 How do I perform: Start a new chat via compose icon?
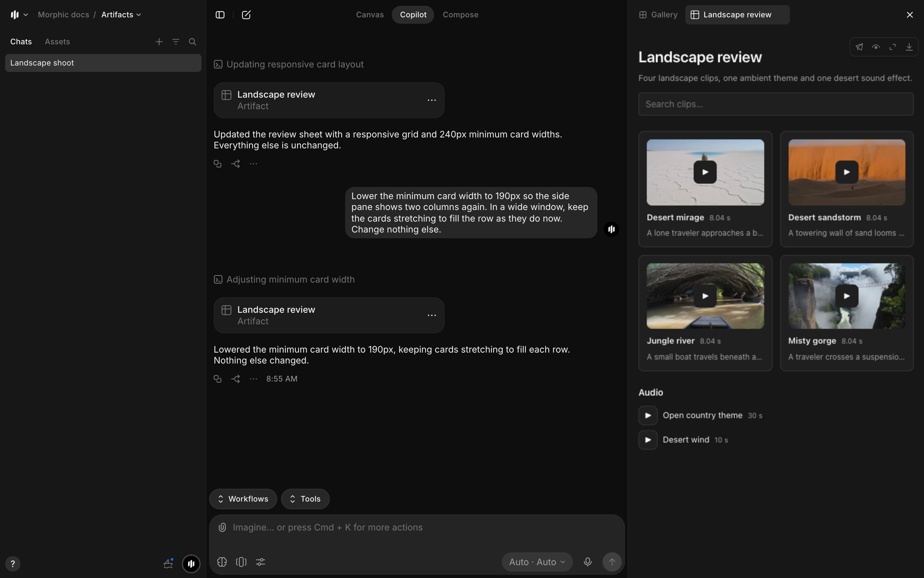click(246, 14)
